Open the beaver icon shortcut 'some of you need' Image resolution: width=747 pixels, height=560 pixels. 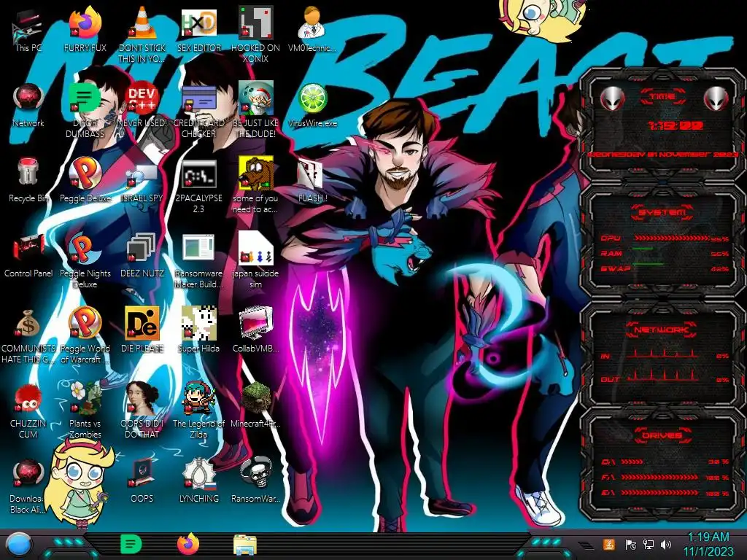pyautogui.click(x=255, y=184)
